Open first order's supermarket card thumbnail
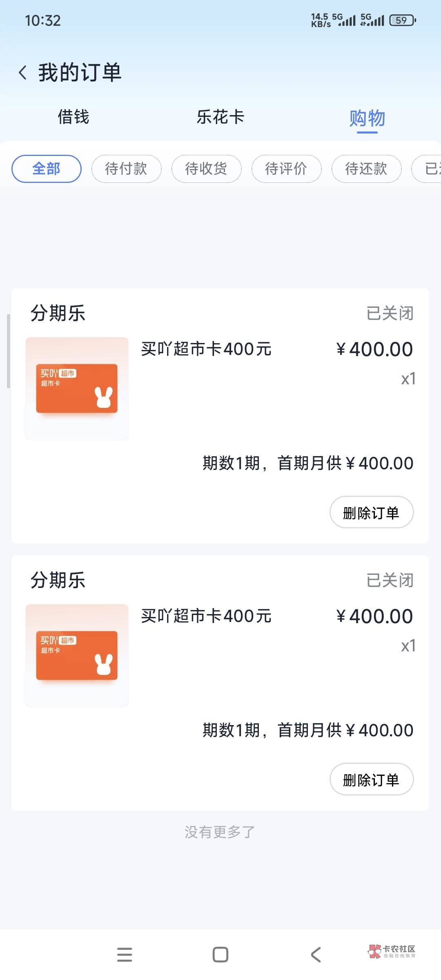Viewport: 441px width, 980px height. click(77, 388)
